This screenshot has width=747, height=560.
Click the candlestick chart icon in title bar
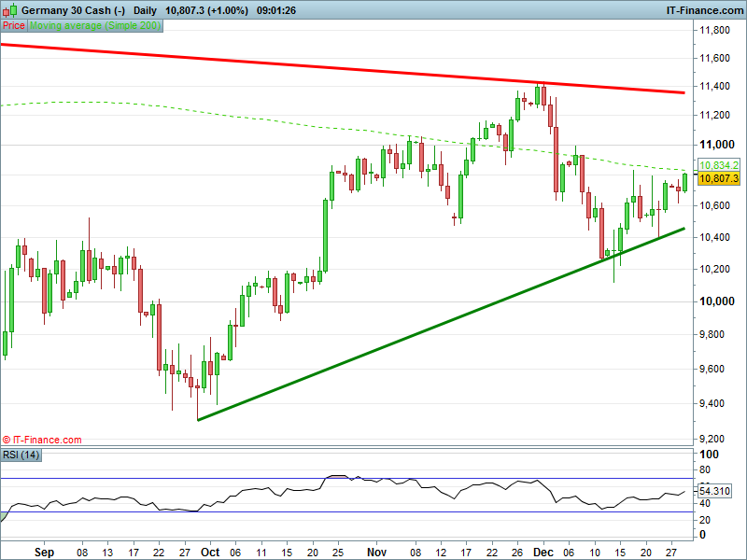(10, 9)
